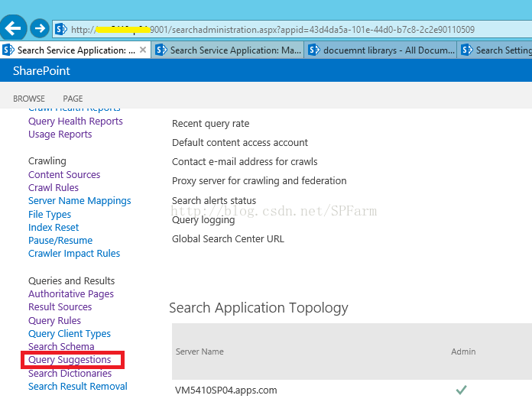532x405 pixels.
Task: Switch to Search Service Application: Ma... tab
Action: click(x=227, y=50)
